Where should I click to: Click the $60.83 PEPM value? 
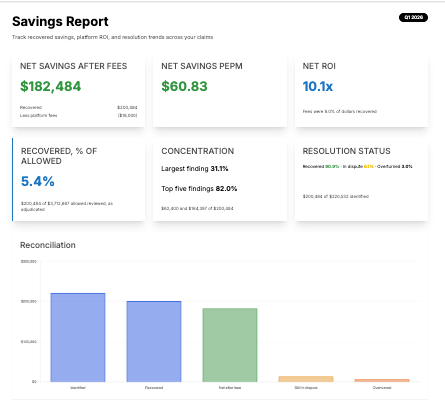(x=184, y=86)
